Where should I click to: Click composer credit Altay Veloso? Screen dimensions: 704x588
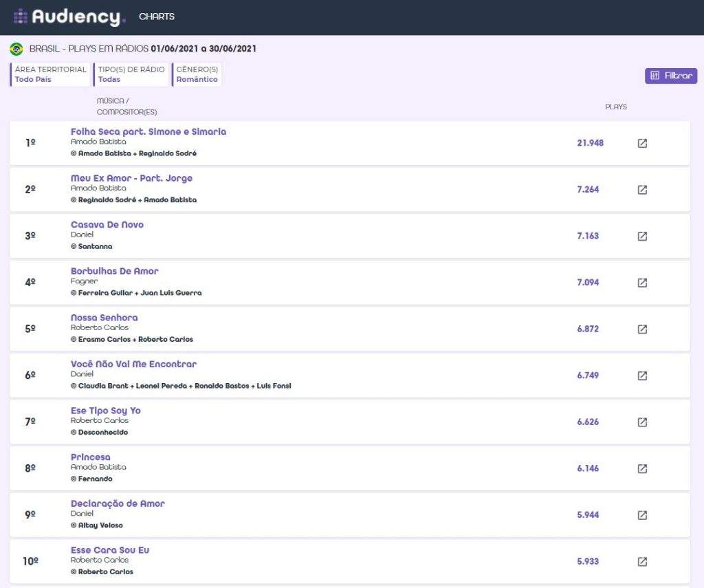97,525
